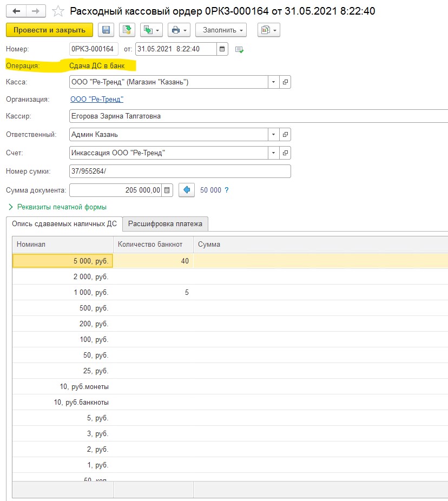
Task: Open calculator in the Сумма документа field
Action: coord(167,190)
